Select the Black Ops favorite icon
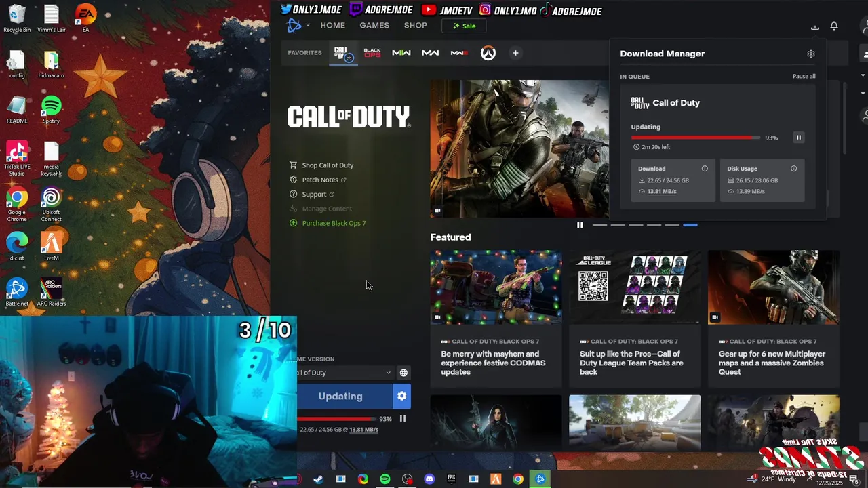The image size is (868, 488). pyautogui.click(x=372, y=53)
